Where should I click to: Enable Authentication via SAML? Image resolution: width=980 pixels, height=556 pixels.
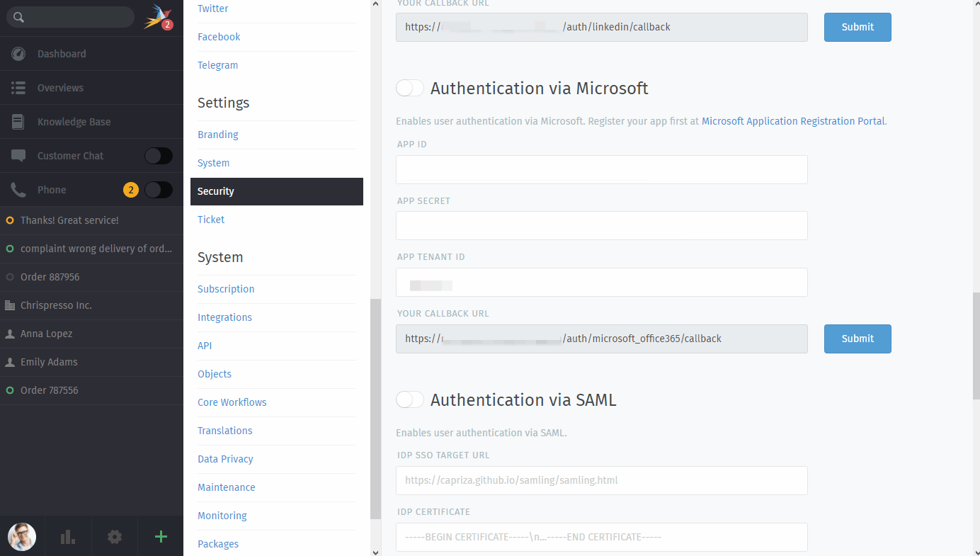click(x=409, y=399)
